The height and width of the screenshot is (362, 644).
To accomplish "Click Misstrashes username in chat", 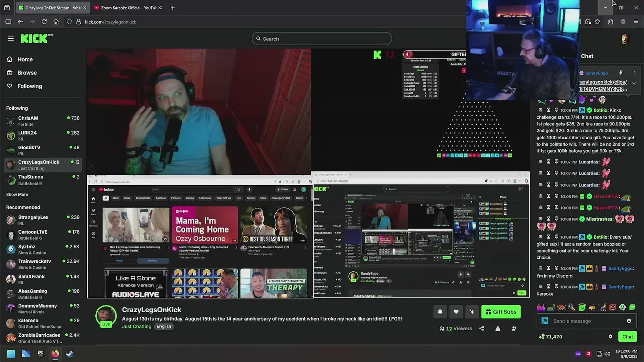I will [x=600, y=219].
